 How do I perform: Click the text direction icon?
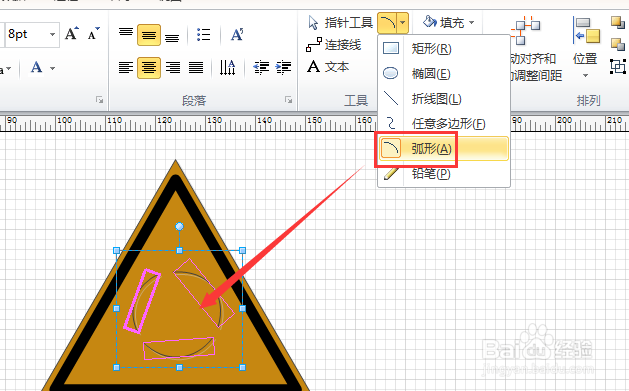tap(227, 67)
